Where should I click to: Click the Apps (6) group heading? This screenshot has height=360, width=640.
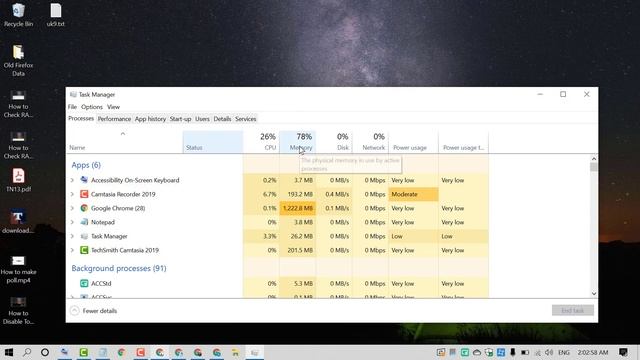(86, 165)
